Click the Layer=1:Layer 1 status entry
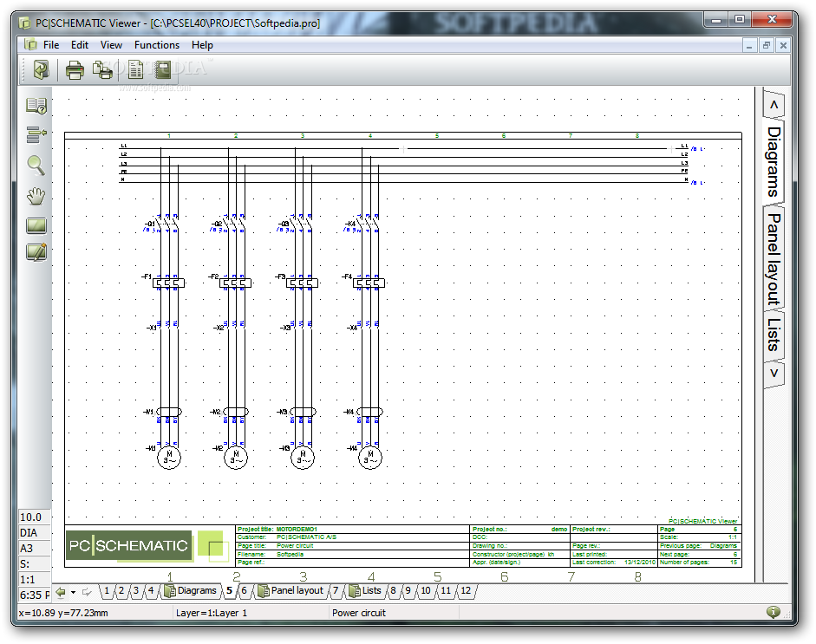 point(212,613)
